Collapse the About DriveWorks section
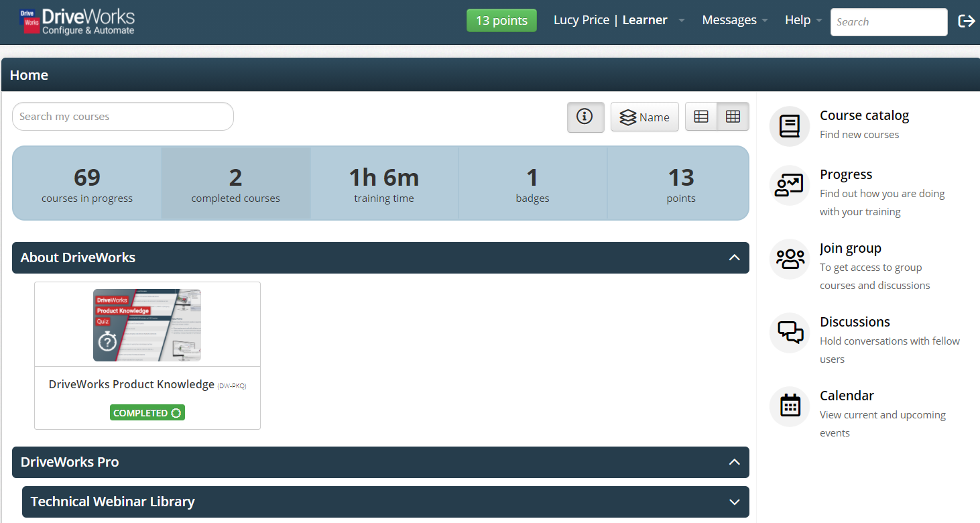The height and width of the screenshot is (523, 980). [735, 257]
